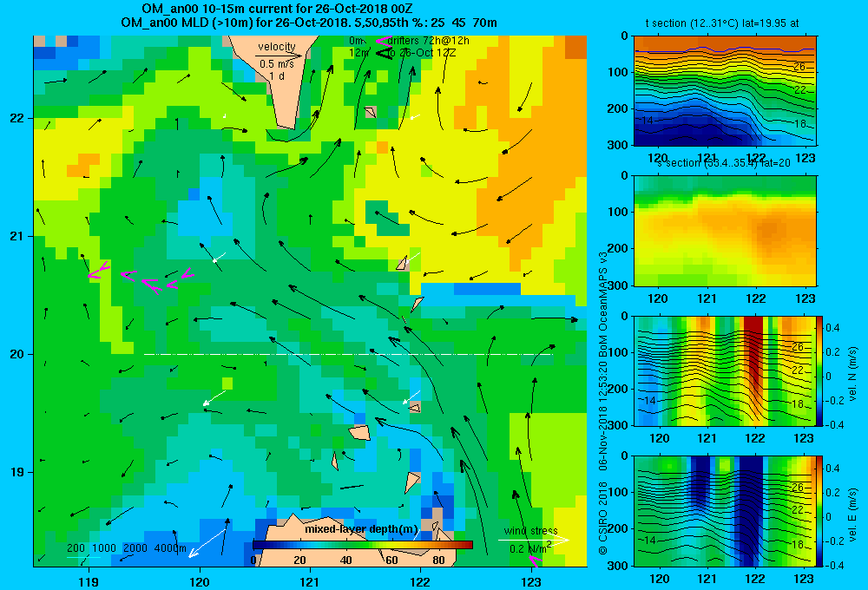Click the '2000' bathymetry contour label
This screenshot has width=868, height=590.
tap(135, 548)
